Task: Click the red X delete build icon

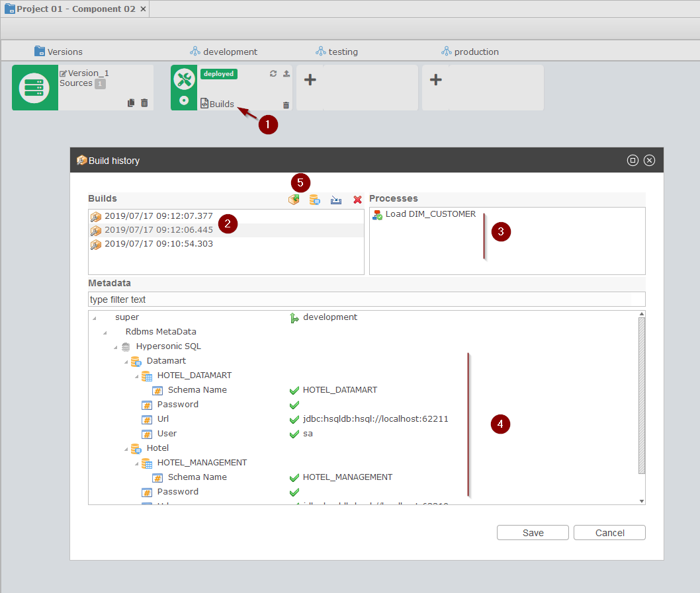Action: click(357, 199)
